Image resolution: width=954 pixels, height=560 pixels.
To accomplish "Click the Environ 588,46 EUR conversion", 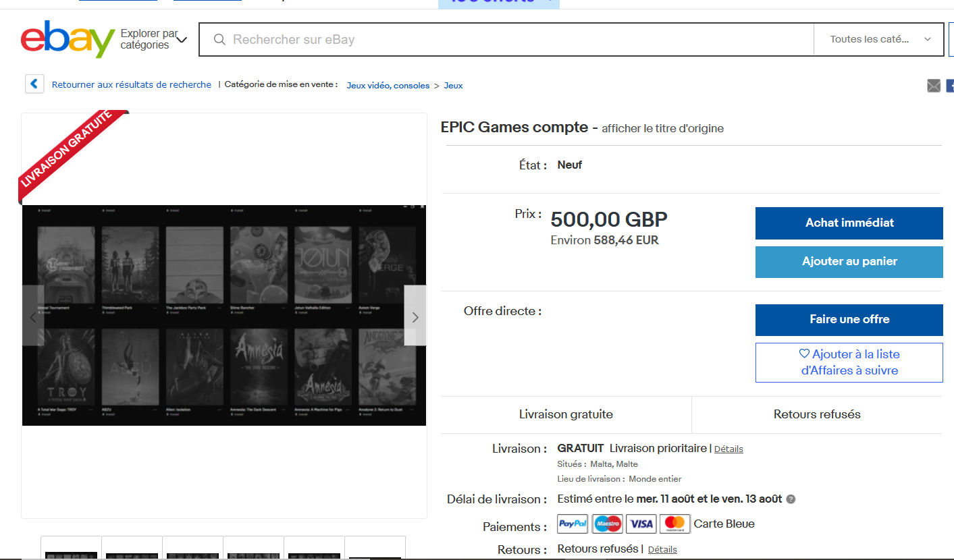I will pos(605,240).
